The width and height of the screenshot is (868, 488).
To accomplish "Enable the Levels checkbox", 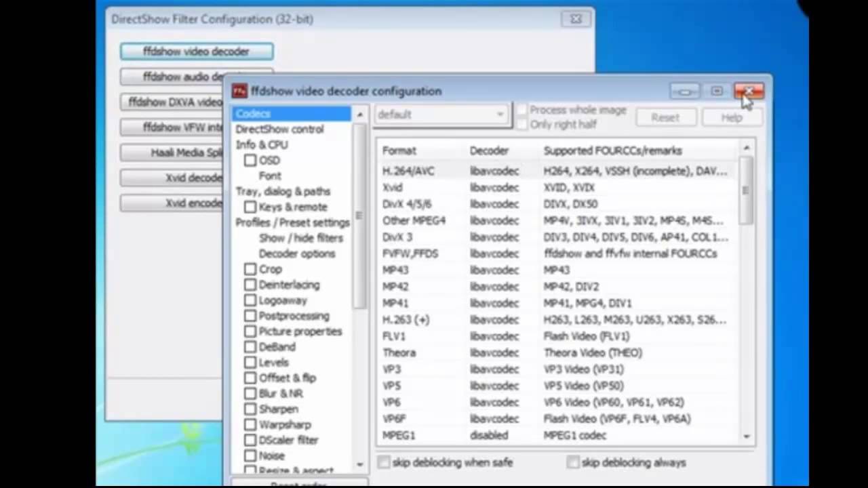I will click(250, 363).
